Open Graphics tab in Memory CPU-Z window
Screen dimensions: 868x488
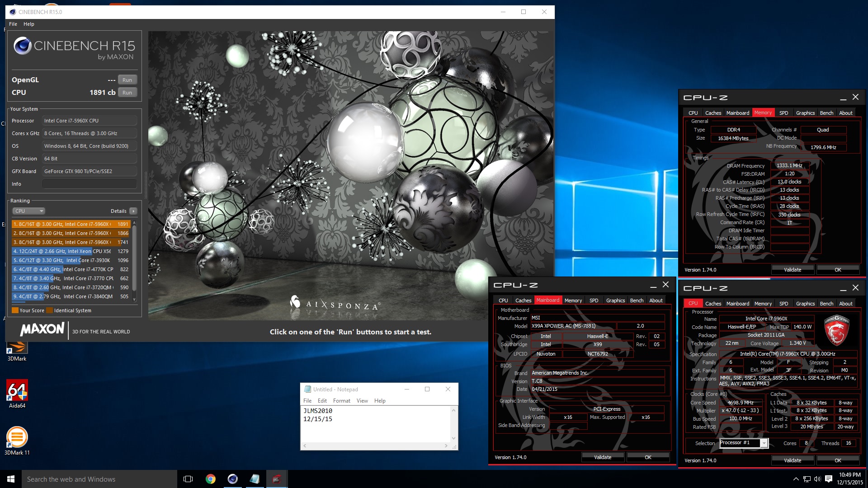click(x=805, y=113)
